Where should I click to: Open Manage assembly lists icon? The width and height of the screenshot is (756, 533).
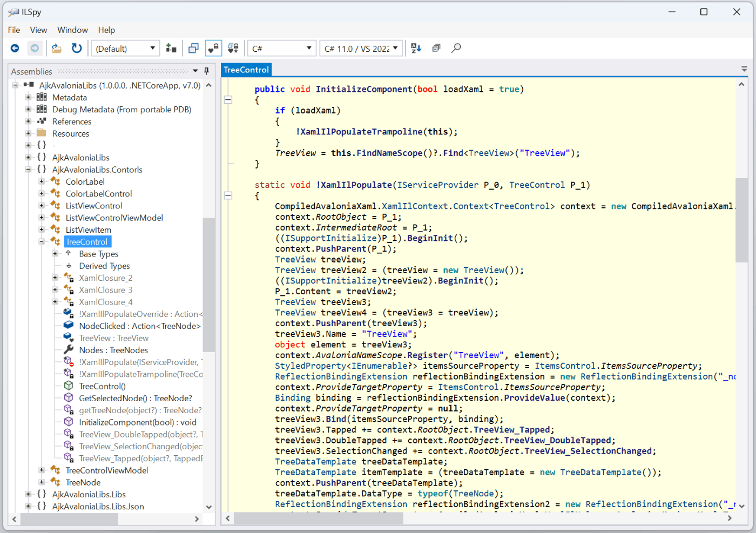tap(171, 49)
